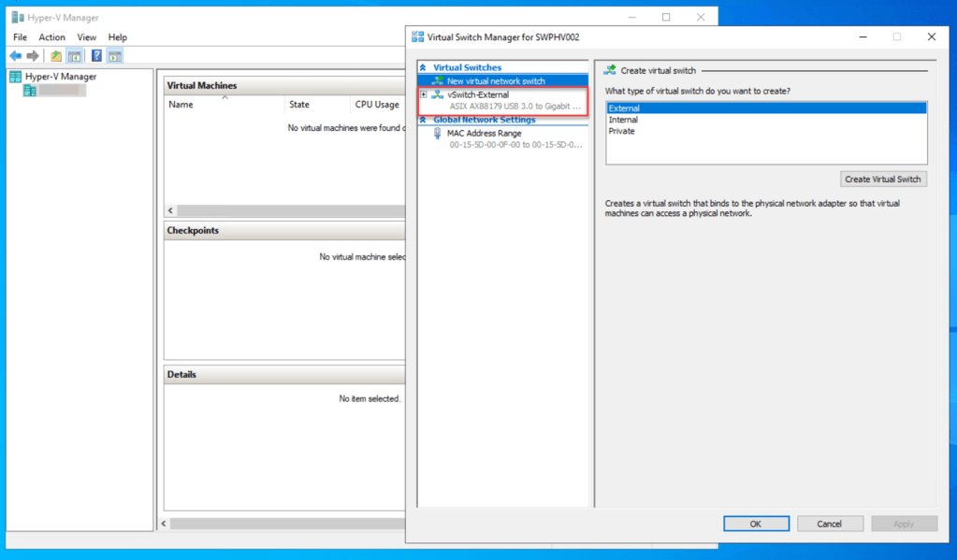The image size is (957, 560).
Task: Toggle the Show/Hide Action Pane icon
Action: tap(115, 56)
